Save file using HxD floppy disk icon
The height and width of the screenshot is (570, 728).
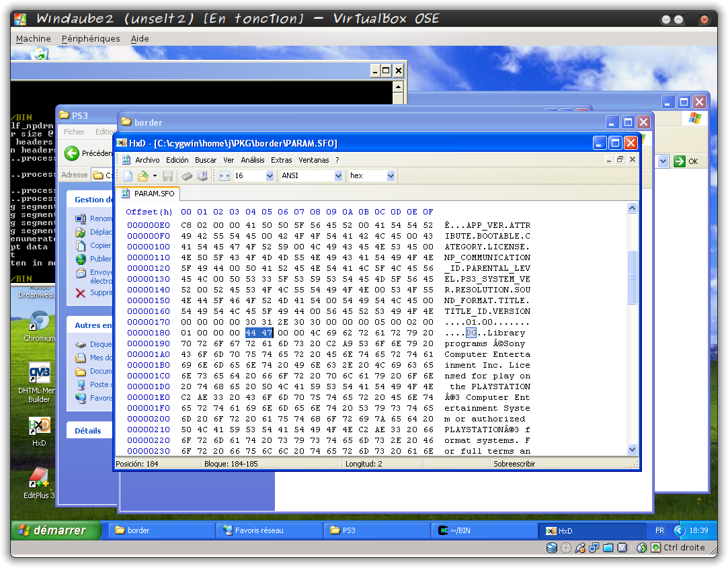click(x=167, y=176)
